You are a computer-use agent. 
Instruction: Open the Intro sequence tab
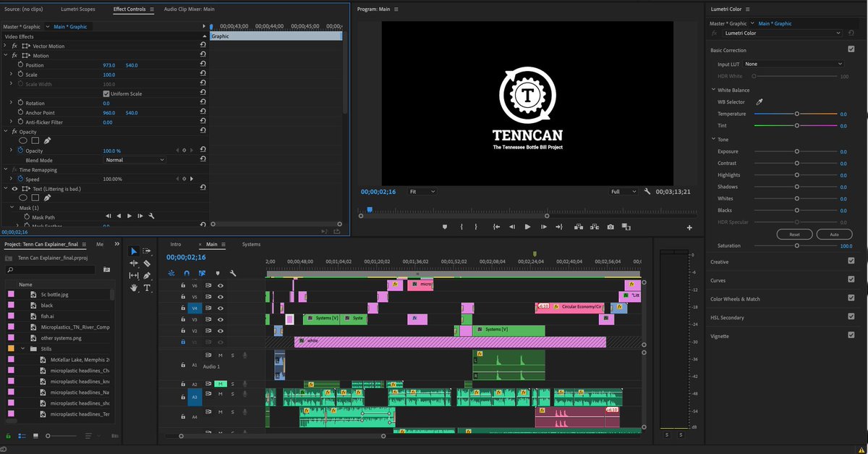176,244
